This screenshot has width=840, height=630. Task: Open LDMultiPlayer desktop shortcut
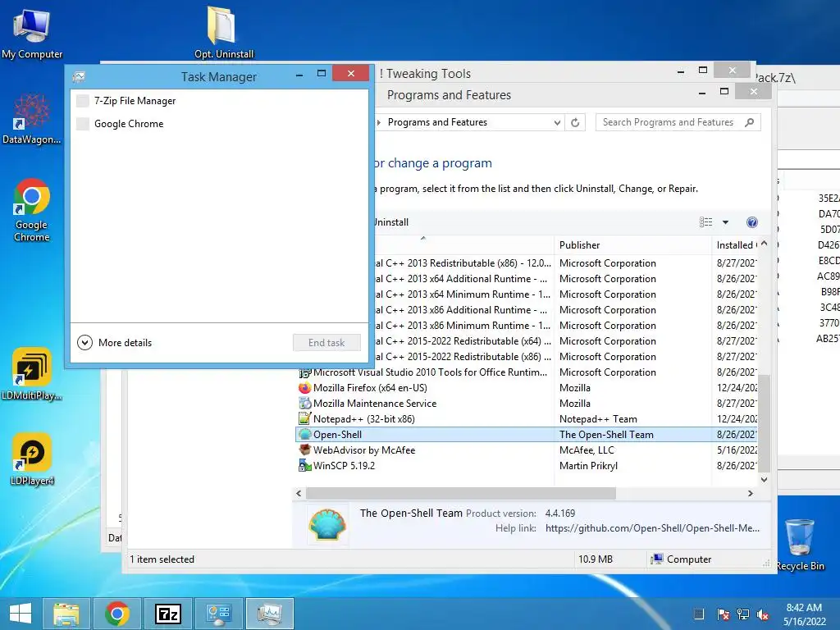32,374
